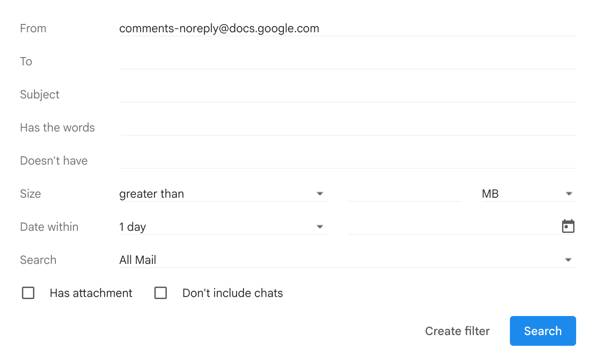Click the empty size value field
This screenshot has height=364, width=596.
(404, 193)
